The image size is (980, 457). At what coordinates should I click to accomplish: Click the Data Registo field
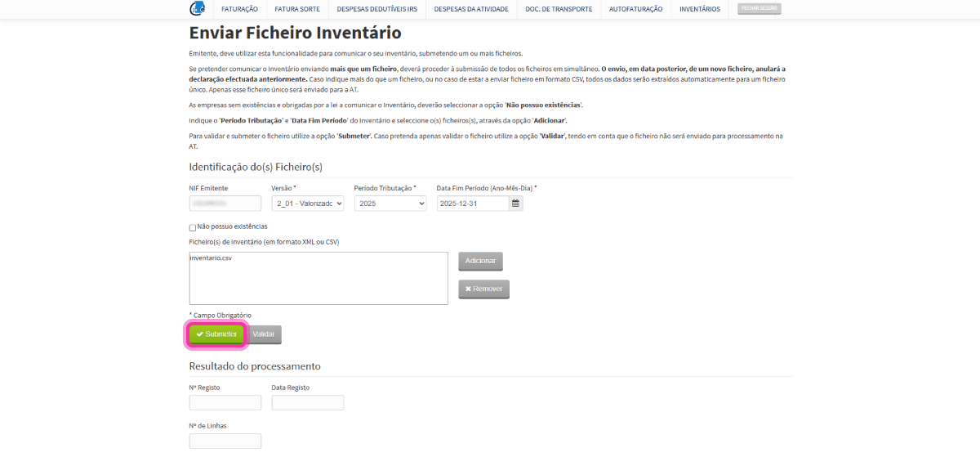[x=308, y=402]
